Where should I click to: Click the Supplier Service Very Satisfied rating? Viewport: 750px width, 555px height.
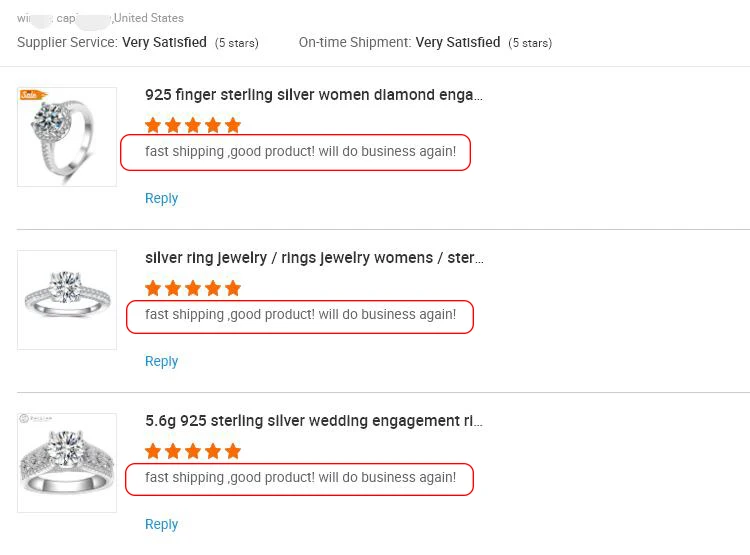pyautogui.click(x=164, y=42)
